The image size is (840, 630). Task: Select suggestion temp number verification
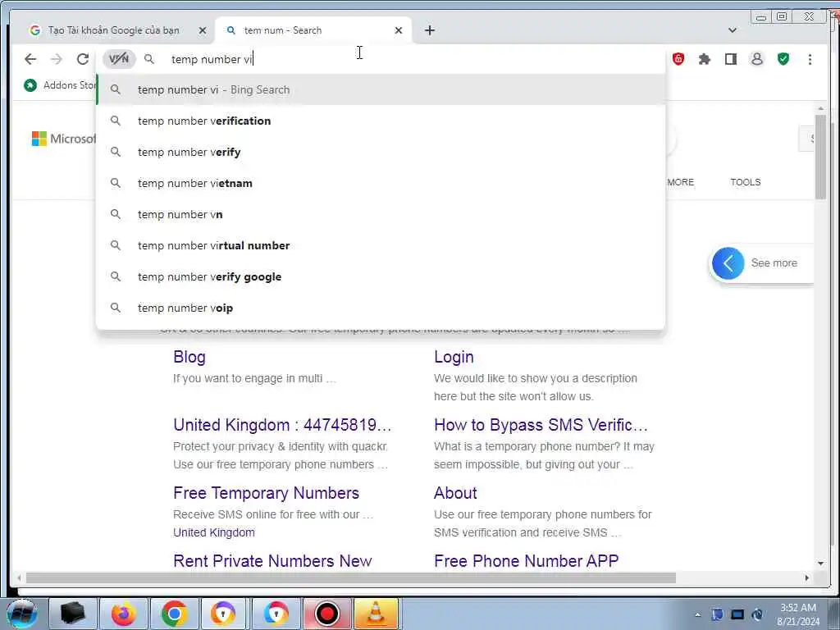381,121
